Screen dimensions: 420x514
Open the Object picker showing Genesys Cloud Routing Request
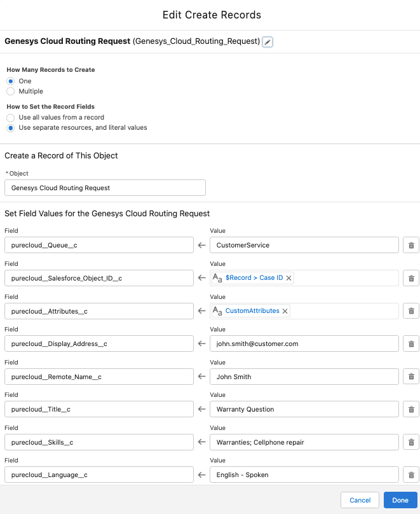pos(105,188)
